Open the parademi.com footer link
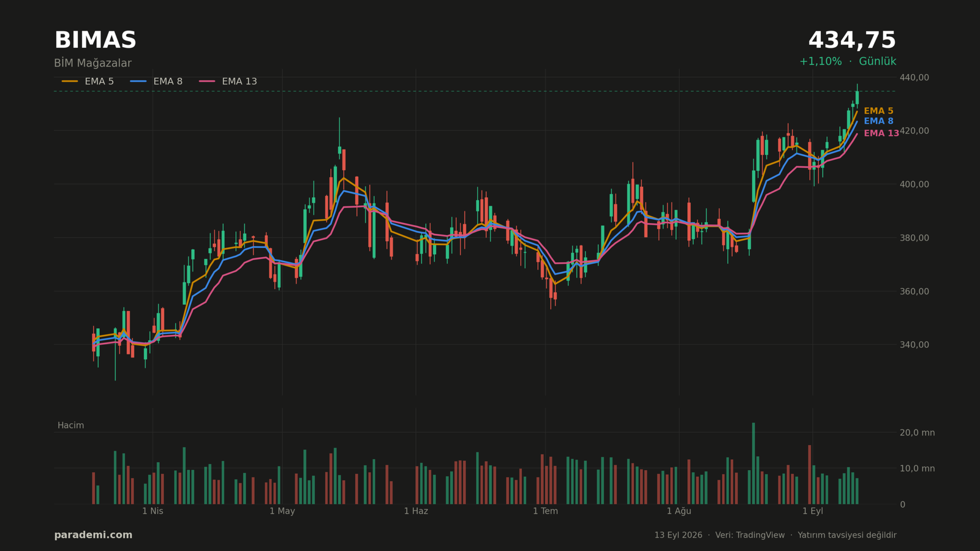980x551 pixels. tap(93, 535)
